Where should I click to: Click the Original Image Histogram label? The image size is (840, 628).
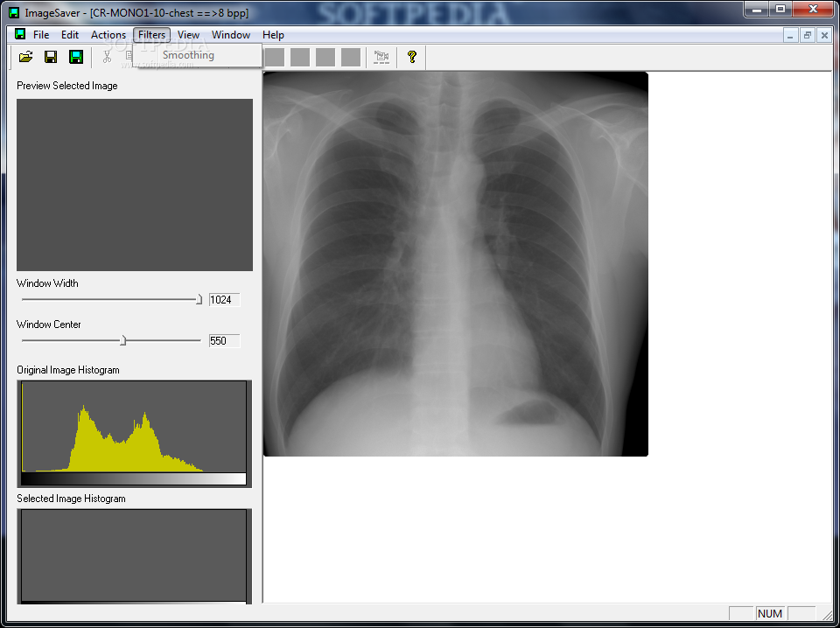coord(68,370)
